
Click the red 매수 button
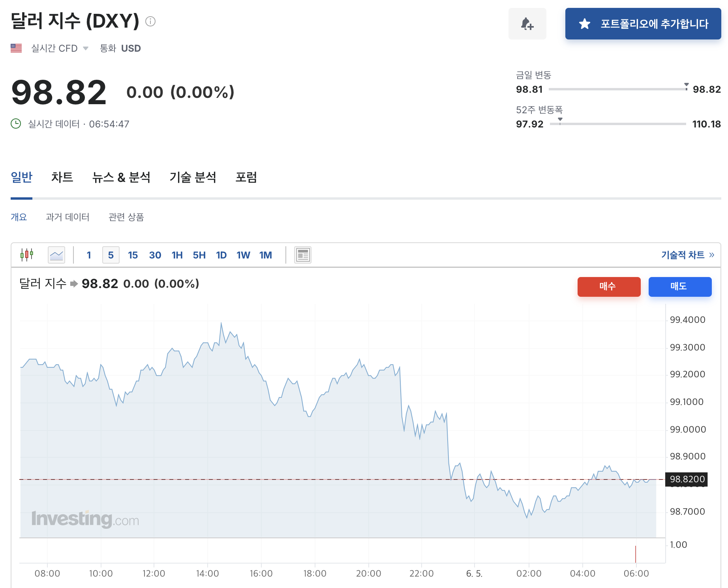tap(609, 287)
